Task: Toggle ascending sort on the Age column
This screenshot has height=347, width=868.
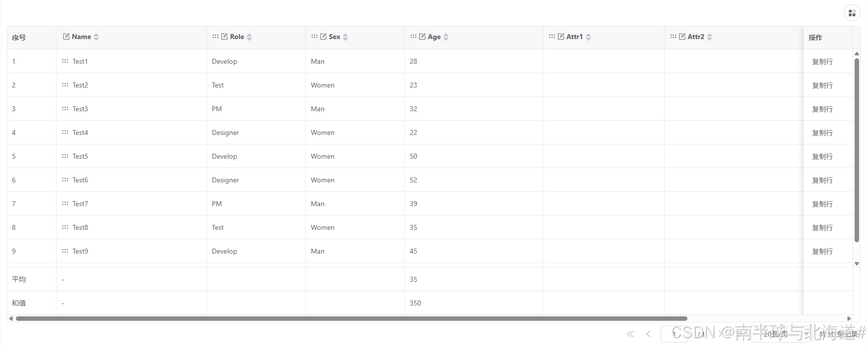Action: click(x=446, y=34)
